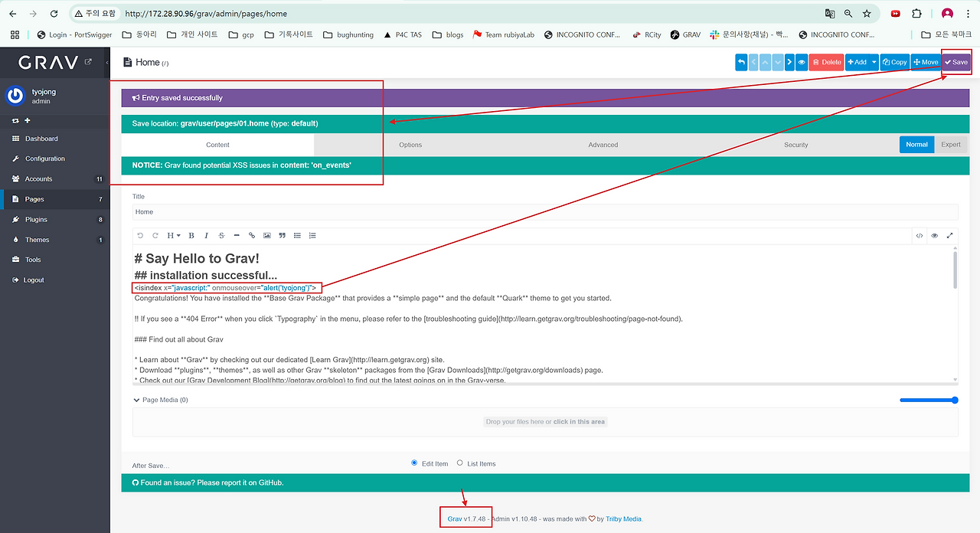The image size is (980, 533).
Task: Insert blockquote using editor toolbar
Action: [283, 235]
